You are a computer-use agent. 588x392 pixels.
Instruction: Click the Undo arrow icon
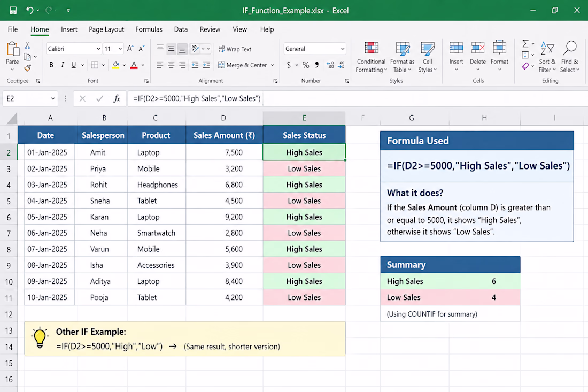[30, 11]
